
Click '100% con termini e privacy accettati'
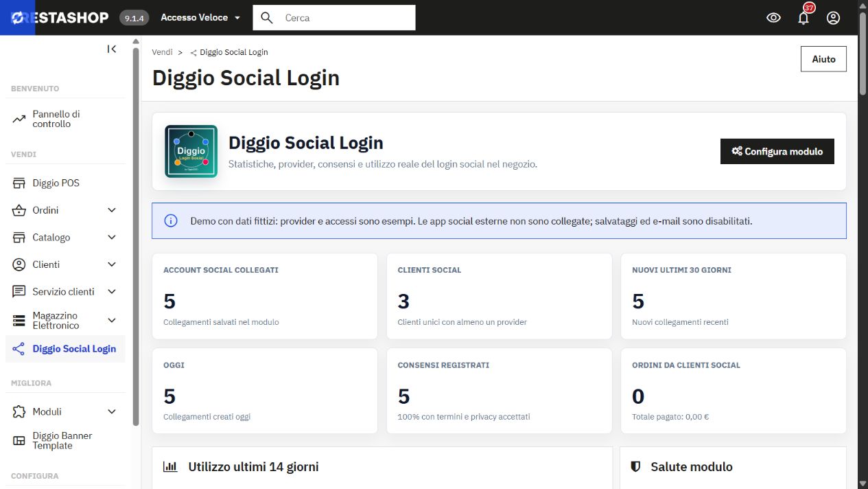pyautogui.click(x=464, y=417)
